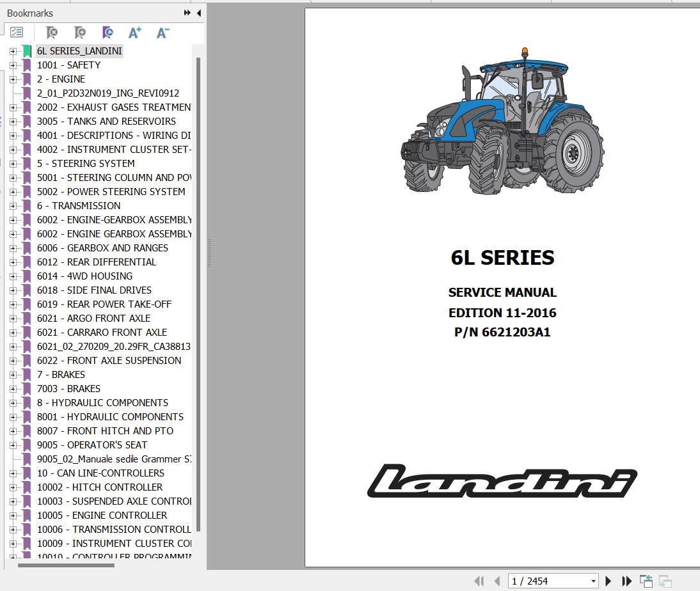Select the 6019 - REAR POWER TAKE-OFF bookmark
This screenshot has width=700, height=591.
[x=104, y=304]
